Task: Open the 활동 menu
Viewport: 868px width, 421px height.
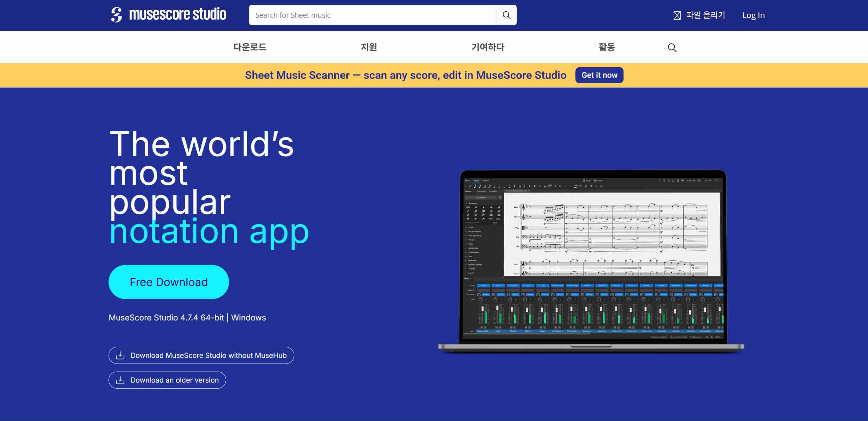Action: pyautogui.click(x=606, y=47)
